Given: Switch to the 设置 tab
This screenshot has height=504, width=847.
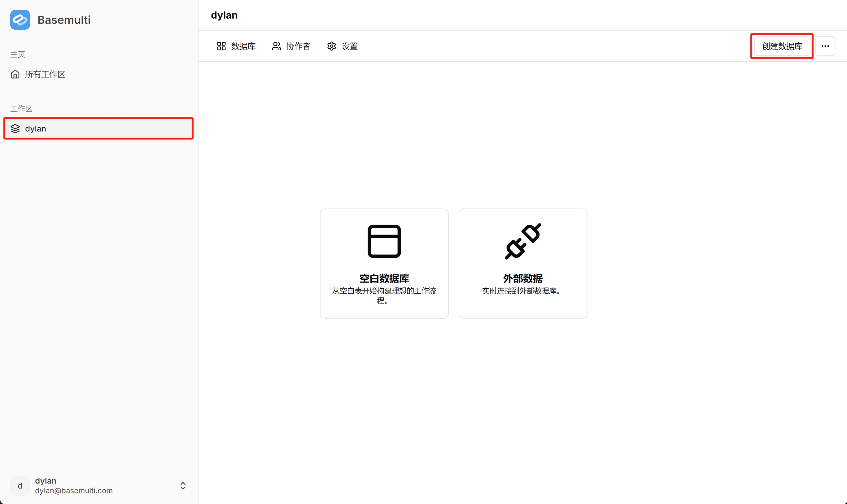Looking at the screenshot, I should click(x=342, y=46).
